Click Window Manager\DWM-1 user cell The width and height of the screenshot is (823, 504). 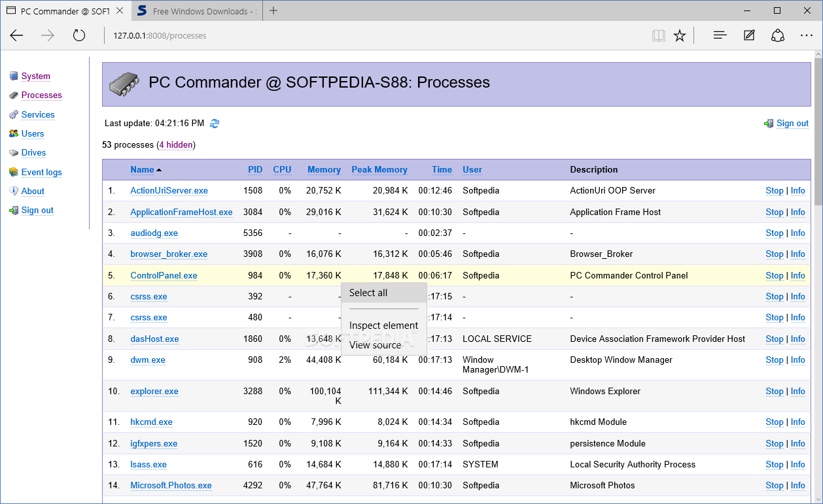click(x=496, y=365)
